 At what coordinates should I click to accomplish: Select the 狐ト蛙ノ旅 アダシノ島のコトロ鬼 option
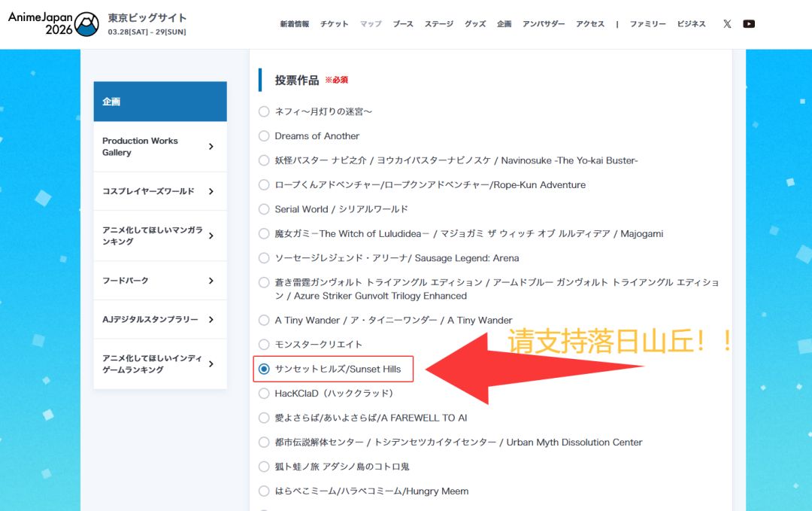(x=264, y=467)
